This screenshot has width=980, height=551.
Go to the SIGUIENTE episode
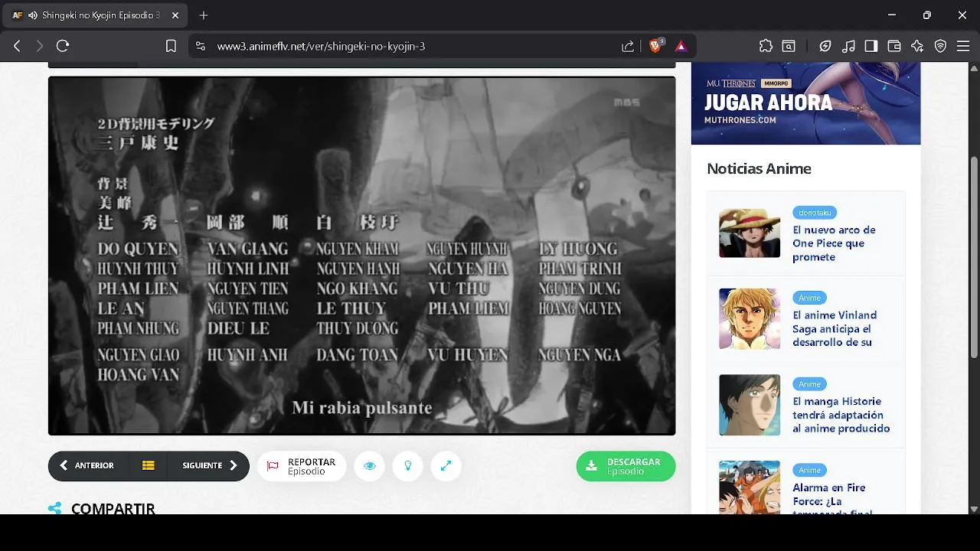pos(210,465)
